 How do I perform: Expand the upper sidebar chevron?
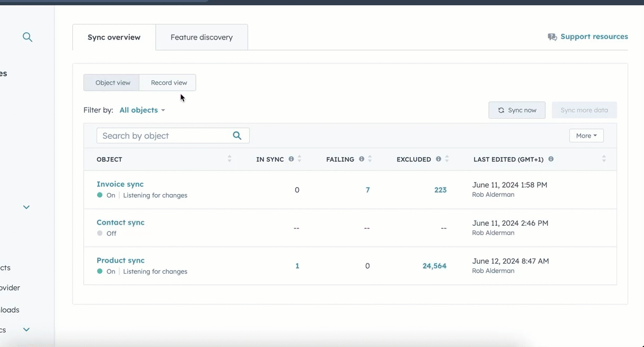(26, 207)
